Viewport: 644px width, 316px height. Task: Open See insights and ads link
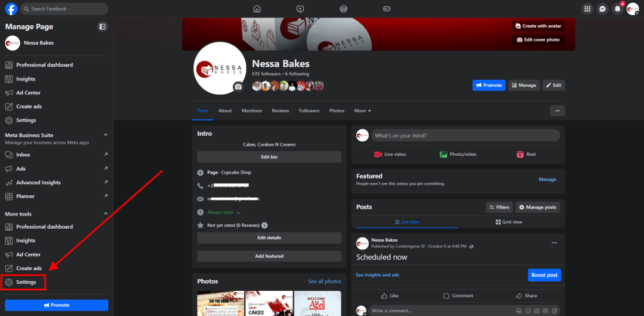(x=377, y=275)
